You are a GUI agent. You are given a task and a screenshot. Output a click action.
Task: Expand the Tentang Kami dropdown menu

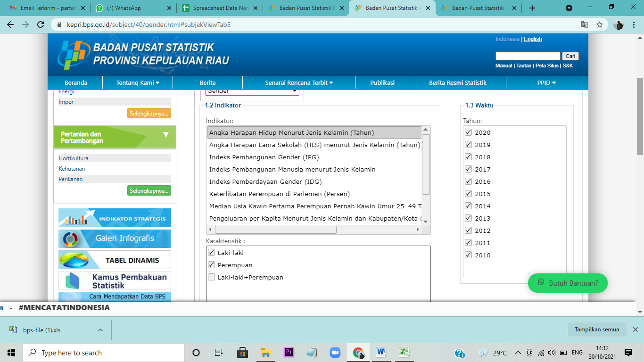point(138,82)
